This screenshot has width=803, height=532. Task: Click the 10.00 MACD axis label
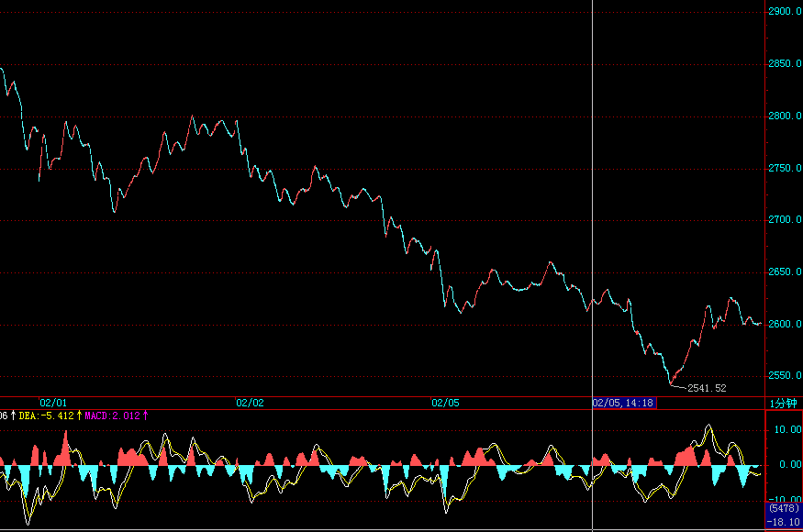[x=787, y=429]
